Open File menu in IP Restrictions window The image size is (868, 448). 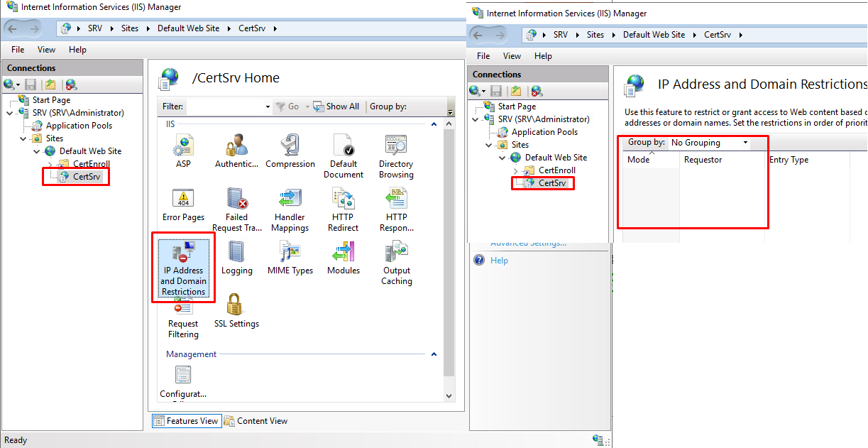pyautogui.click(x=483, y=56)
